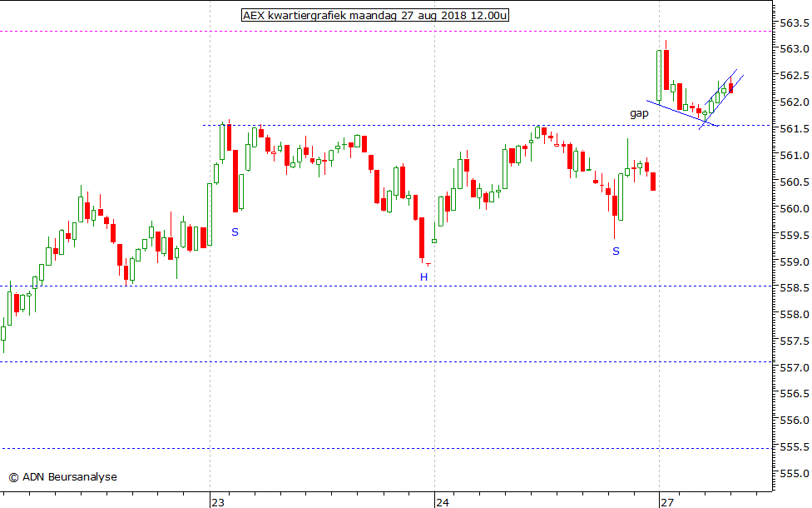Click the 'H' head label

[x=423, y=277]
